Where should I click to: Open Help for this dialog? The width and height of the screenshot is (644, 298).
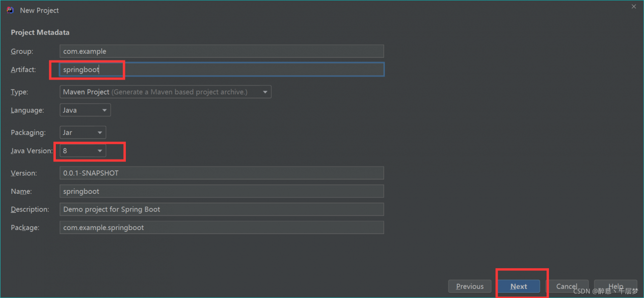(615, 286)
